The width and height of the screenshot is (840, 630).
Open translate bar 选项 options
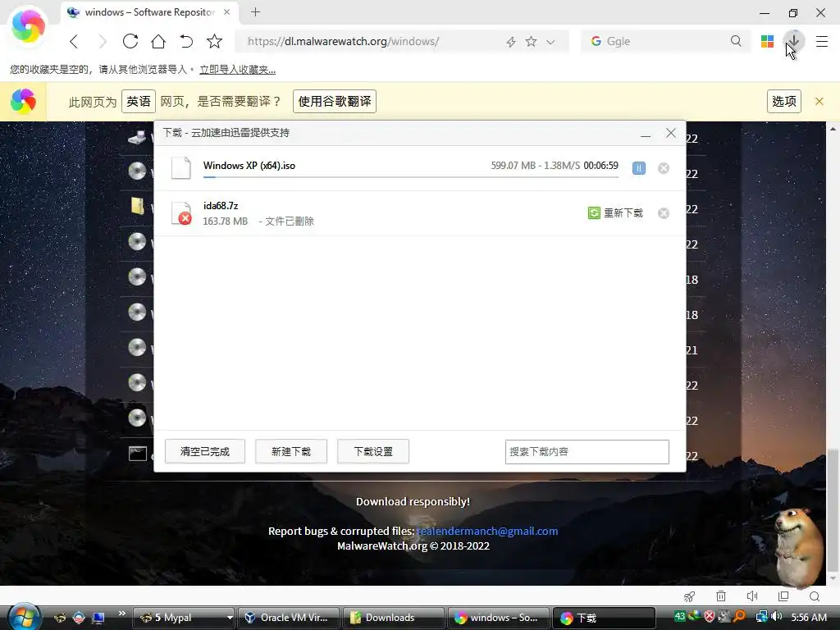[x=783, y=101]
